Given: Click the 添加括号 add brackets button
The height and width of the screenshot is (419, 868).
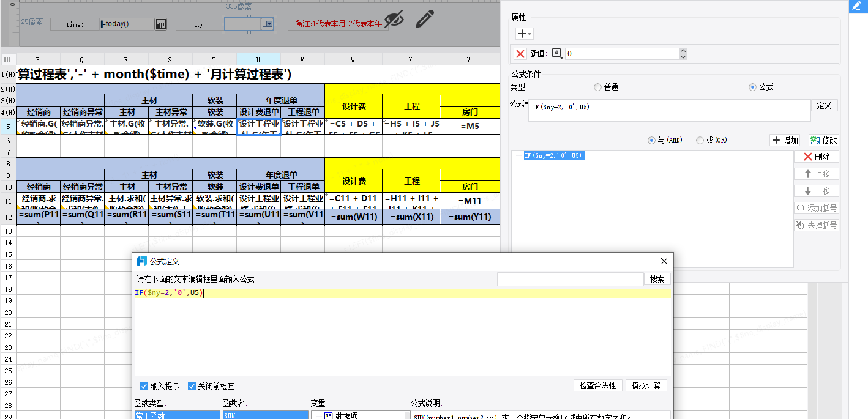Looking at the screenshot, I should [x=816, y=209].
